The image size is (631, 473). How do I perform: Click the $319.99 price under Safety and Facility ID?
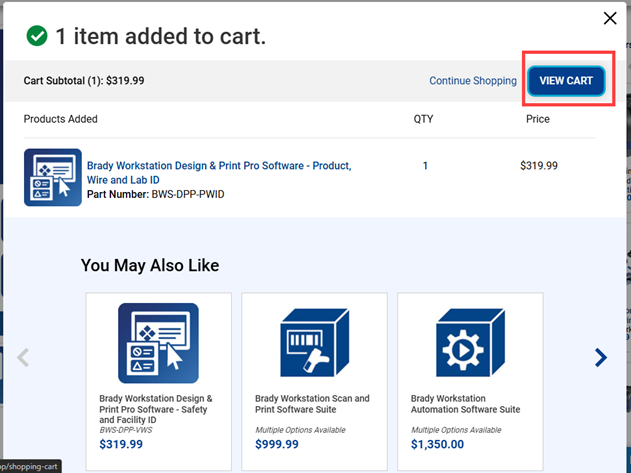(121, 444)
